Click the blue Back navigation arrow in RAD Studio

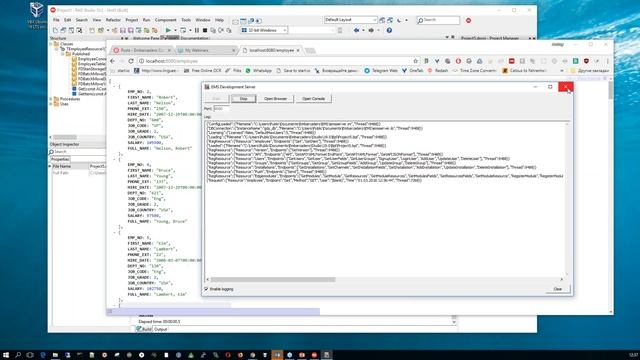pyautogui.click(x=356, y=30)
